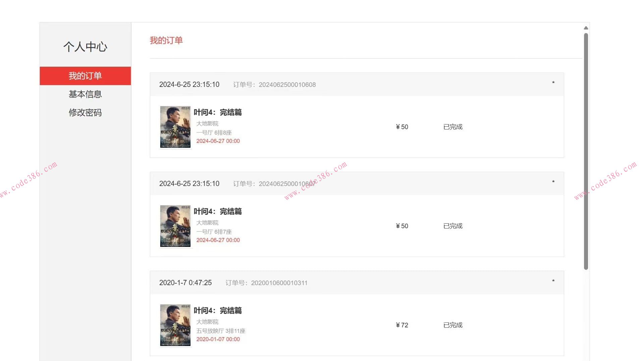Click 已完成 status of the ¥72 order
644x361 pixels.
[453, 325]
